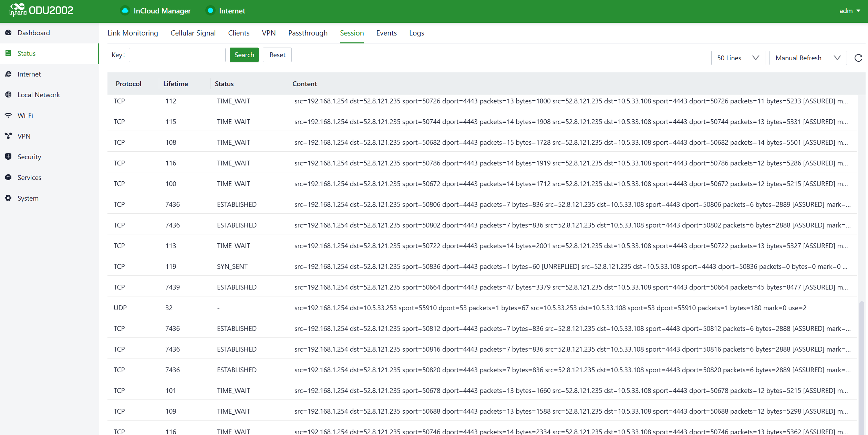
Task: Click the InCloud Manager cloud status icon
Action: click(x=125, y=11)
